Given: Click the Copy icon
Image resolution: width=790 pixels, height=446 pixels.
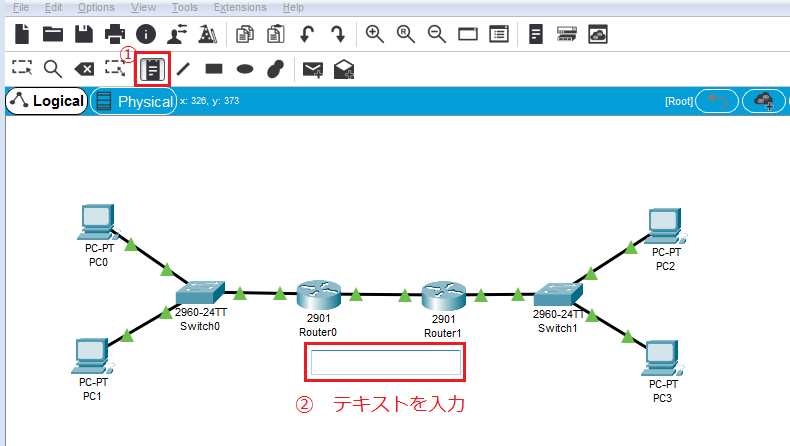Looking at the screenshot, I should coord(245,34).
